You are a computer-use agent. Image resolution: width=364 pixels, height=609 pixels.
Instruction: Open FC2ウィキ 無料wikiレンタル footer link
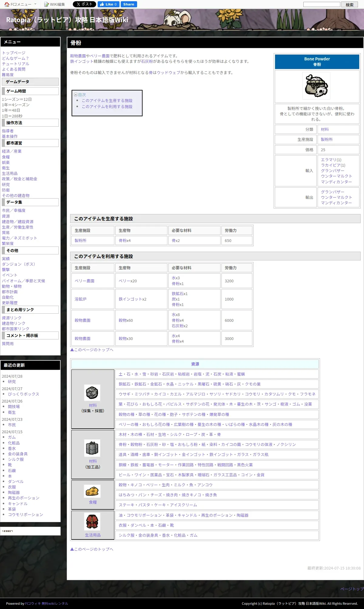tap(46, 603)
